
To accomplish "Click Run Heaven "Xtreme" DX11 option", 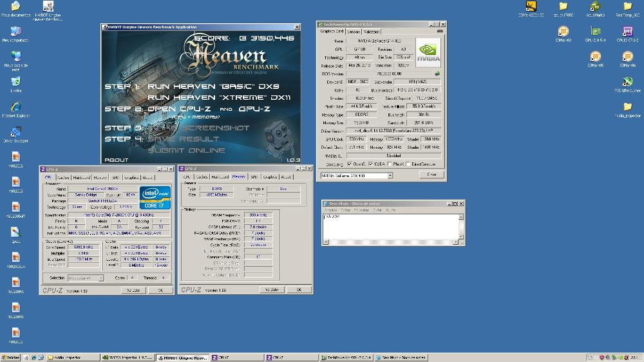I will point(220,97).
